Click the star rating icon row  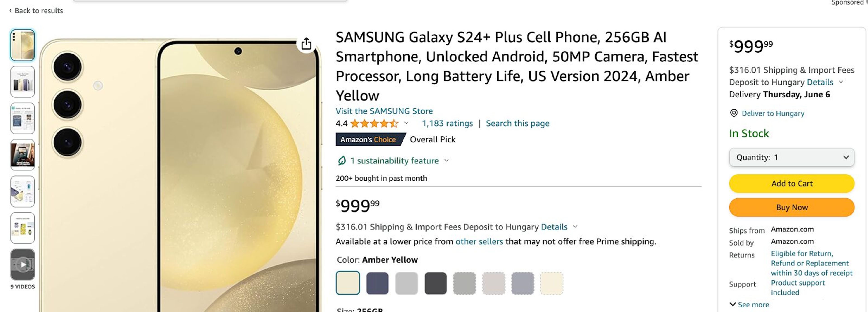(x=374, y=123)
